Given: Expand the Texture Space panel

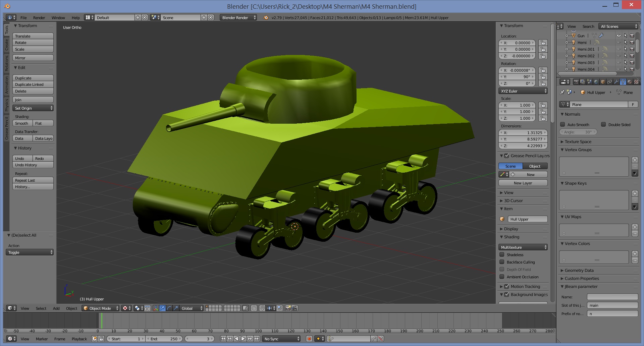Looking at the screenshot, I should 578,141.
